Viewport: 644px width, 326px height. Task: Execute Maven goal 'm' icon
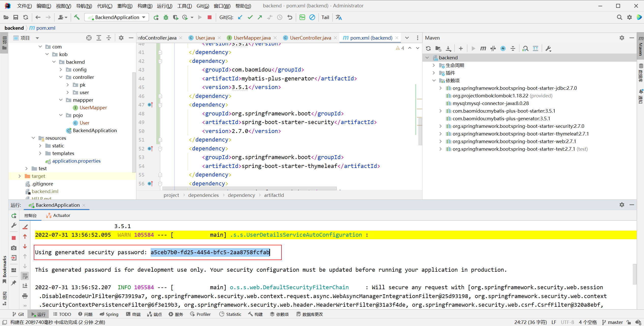click(x=483, y=48)
